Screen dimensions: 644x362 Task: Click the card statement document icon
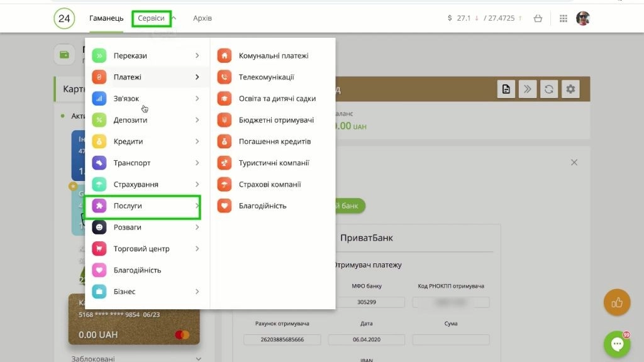pos(506,89)
